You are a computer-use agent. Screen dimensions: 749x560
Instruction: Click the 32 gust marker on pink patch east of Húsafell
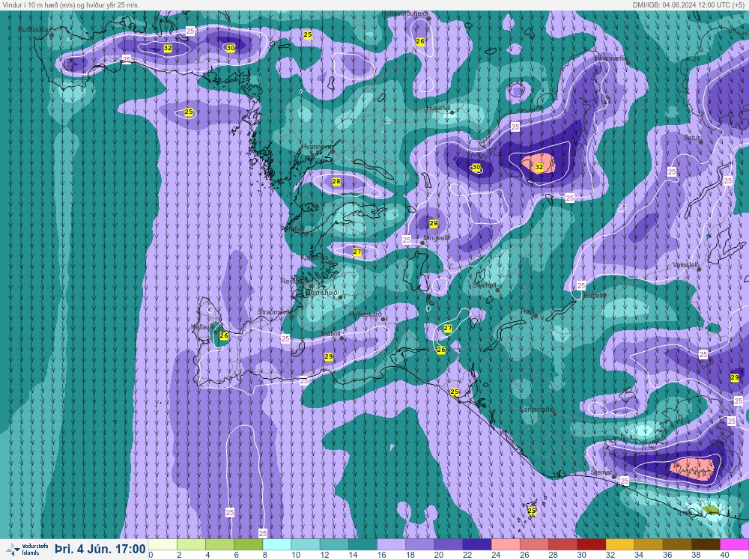pos(539,167)
